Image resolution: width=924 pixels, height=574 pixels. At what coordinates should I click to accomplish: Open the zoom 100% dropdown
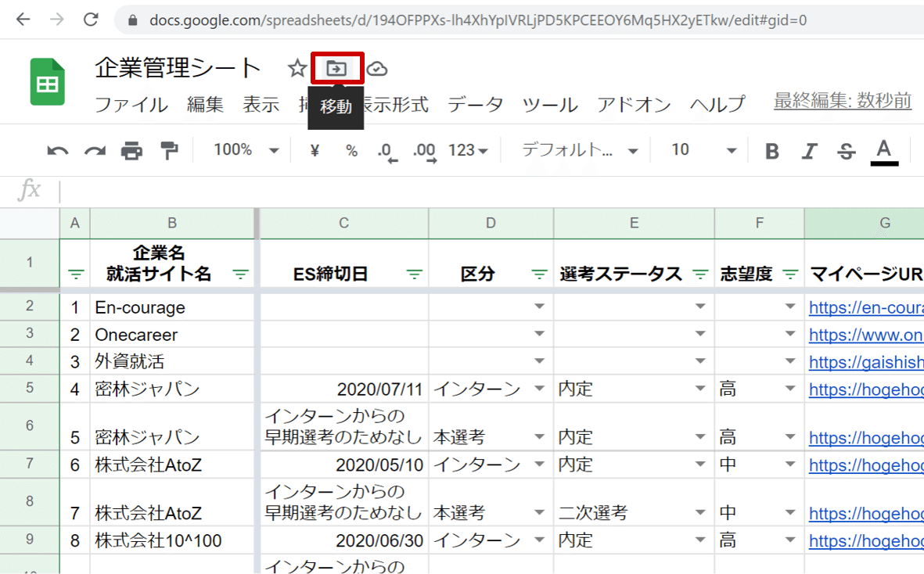(x=246, y=150)
